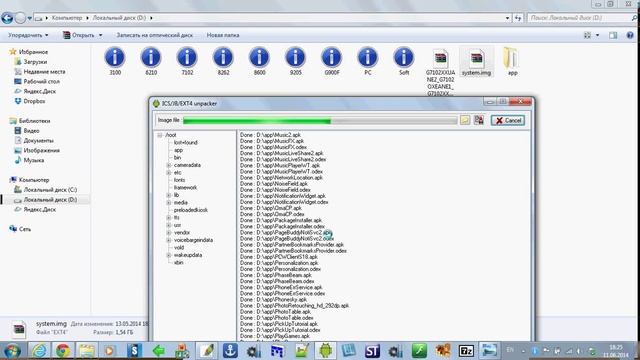
Task: Click Записать на оптический диск
Action: [x=154, y=35]
